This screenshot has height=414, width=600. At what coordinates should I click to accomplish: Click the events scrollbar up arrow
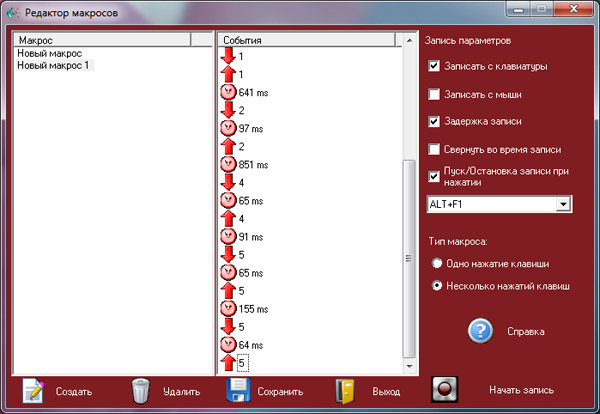pos(409,40)
